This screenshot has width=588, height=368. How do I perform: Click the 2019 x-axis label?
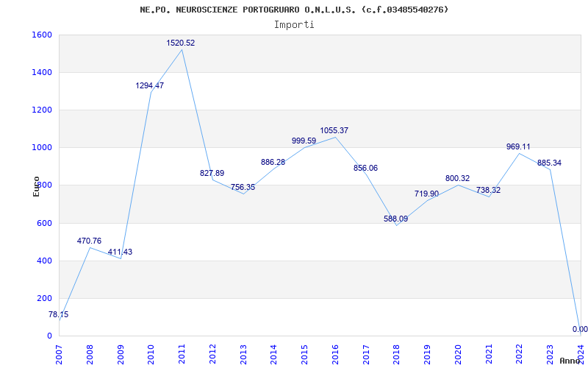coord(428,355)
